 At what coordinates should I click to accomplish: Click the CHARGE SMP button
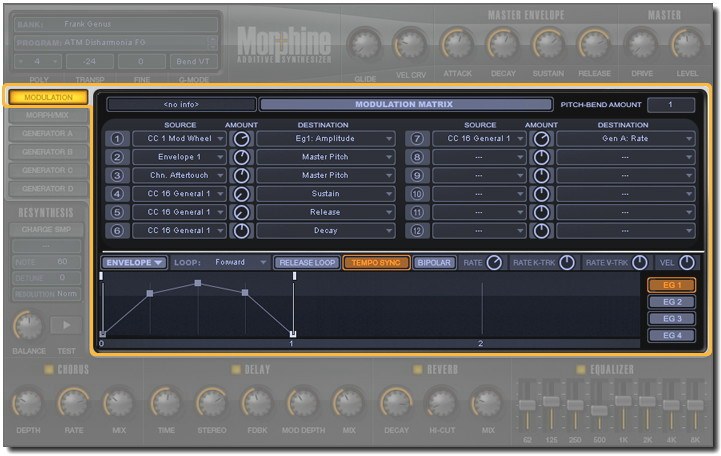tap(46, 229)
